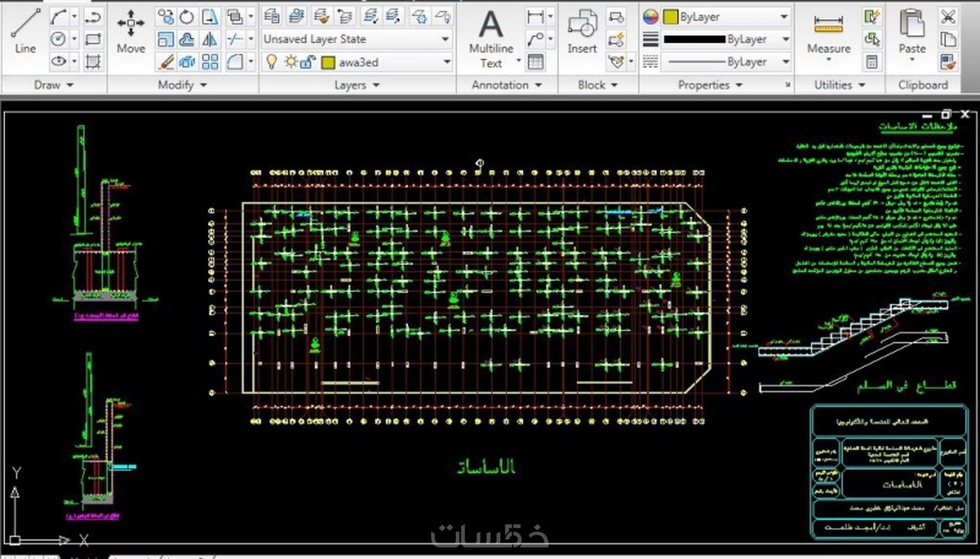Screen dimensions: 980x559
Task: Click the color wheel icon in Properties
Action: click(650, 17)
